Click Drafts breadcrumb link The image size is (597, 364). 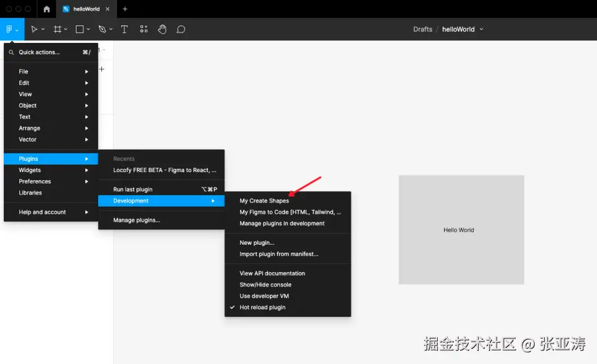[423, 29]
